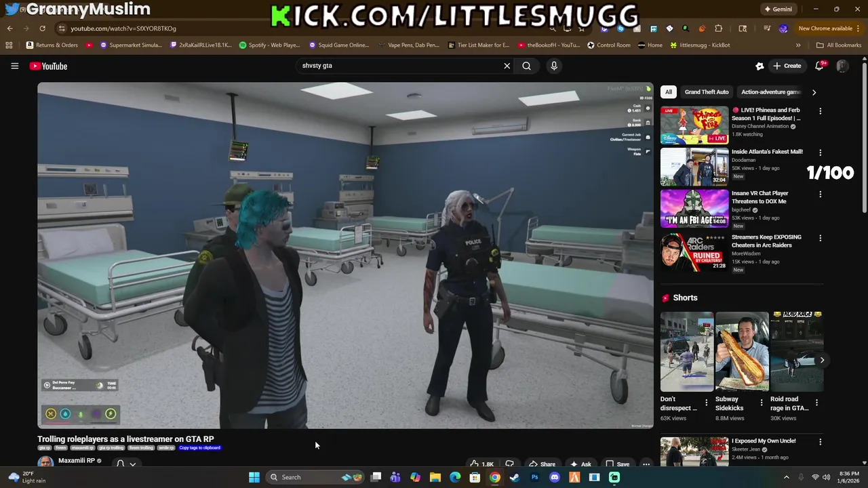Open the weather widget 20°F Light rain
This screenshot has width=868, height=488.
pos(27,477)
